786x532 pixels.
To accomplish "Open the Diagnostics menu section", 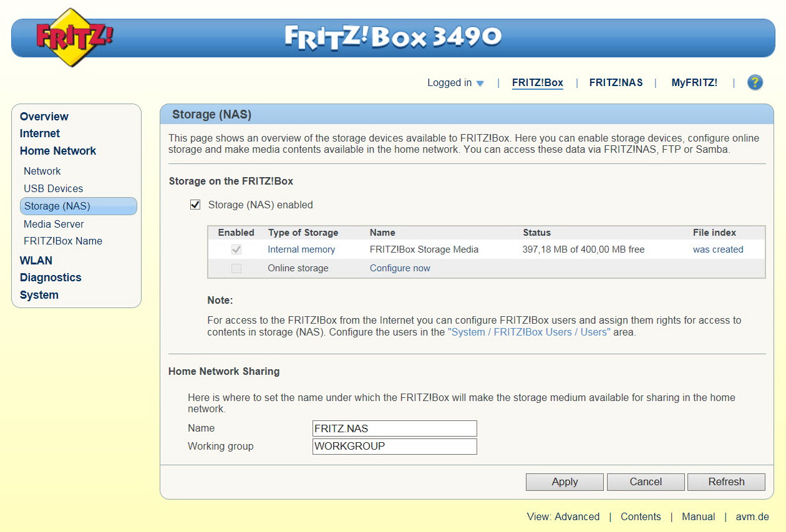I will click(51, 278).
